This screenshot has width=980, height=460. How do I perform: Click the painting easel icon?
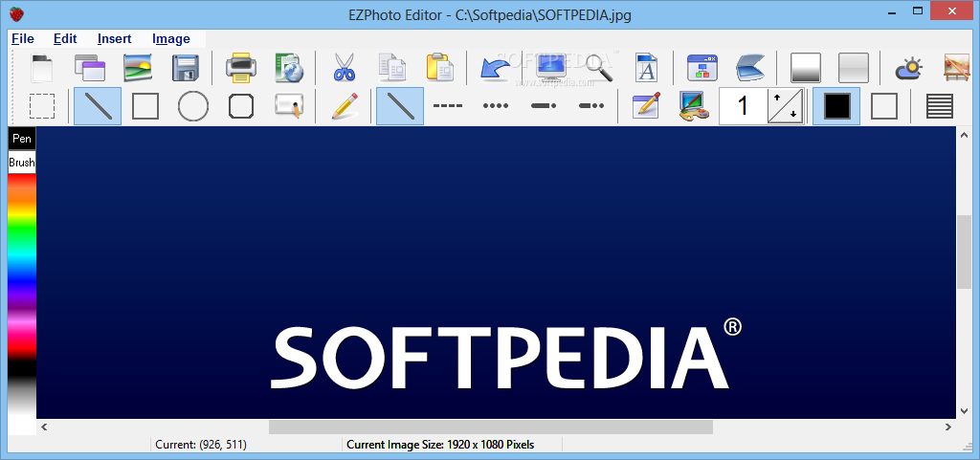956,67
